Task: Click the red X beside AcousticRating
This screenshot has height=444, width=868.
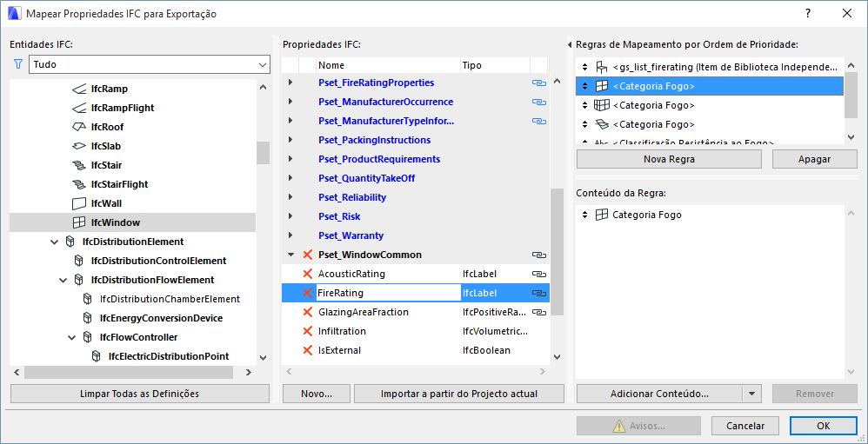Action: (307, 274)
